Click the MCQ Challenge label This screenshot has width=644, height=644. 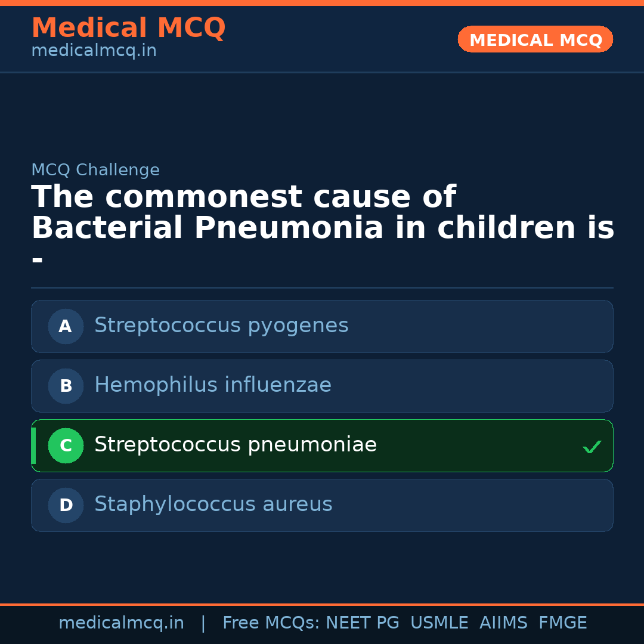[x=95, y=170]
